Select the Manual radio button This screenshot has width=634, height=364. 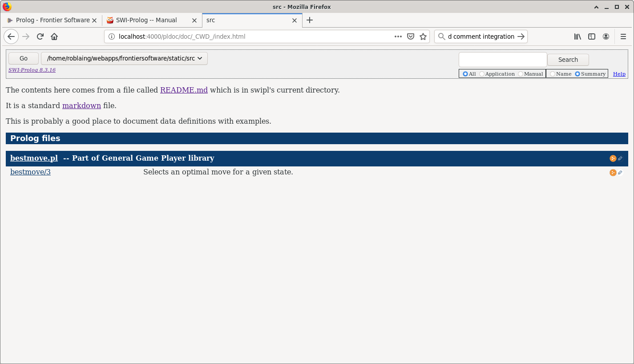pos(521,74)
